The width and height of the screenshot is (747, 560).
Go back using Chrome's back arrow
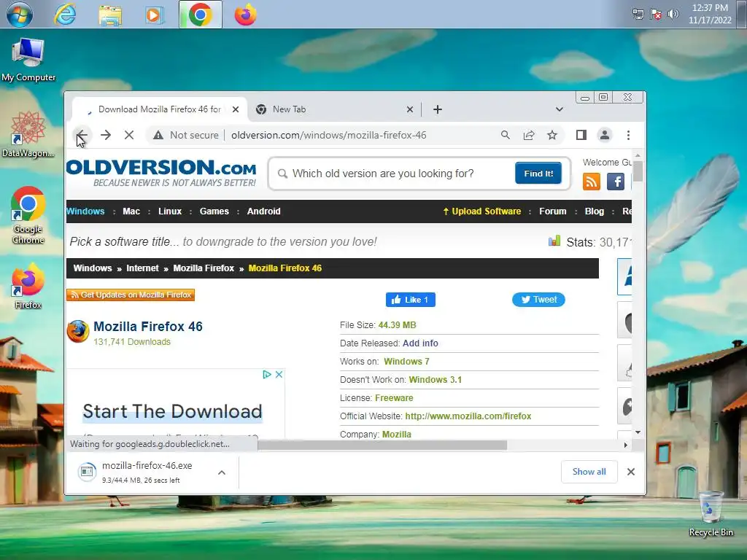82,135
